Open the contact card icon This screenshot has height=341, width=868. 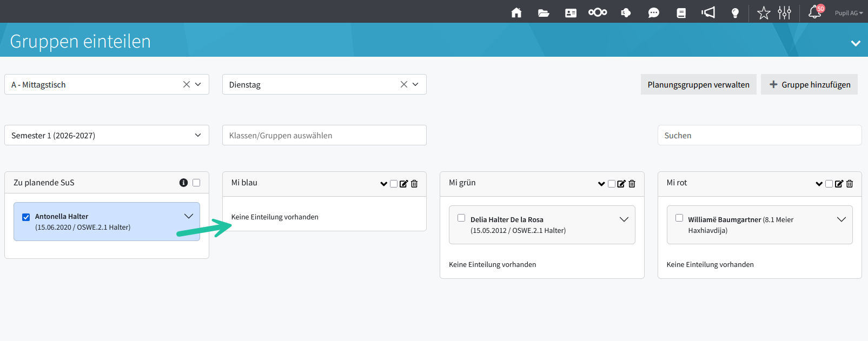coord(571,12)
